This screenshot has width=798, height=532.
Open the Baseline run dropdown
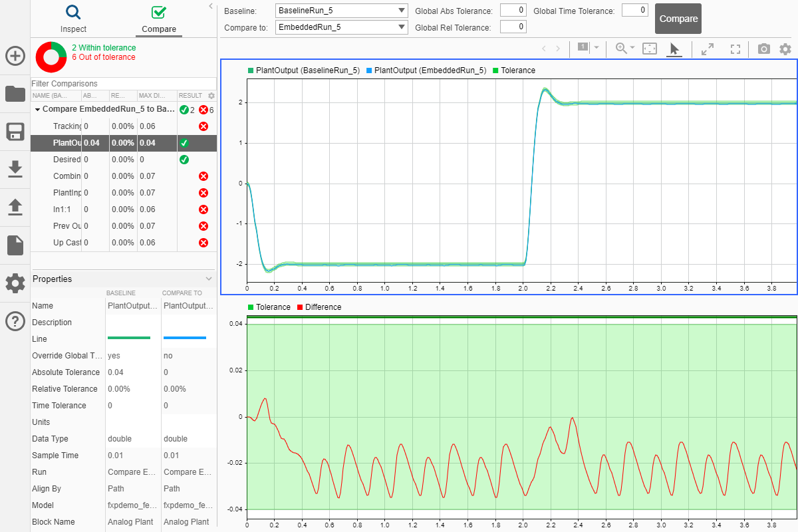[342, 11]
